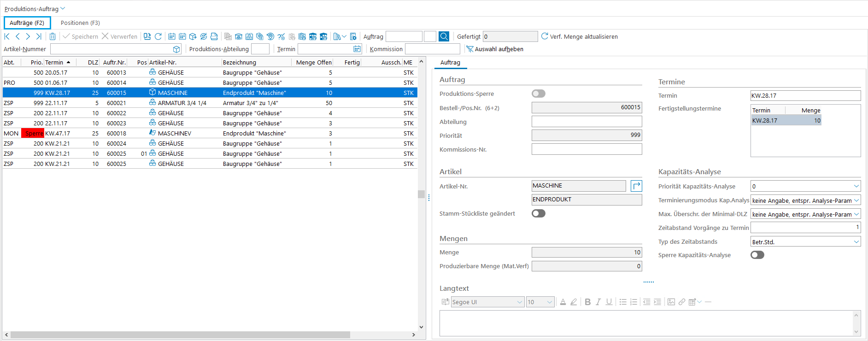Click Verf. Menge aktualisieren button
Viewport: 868px width, 341px height.
coord(579,36)
